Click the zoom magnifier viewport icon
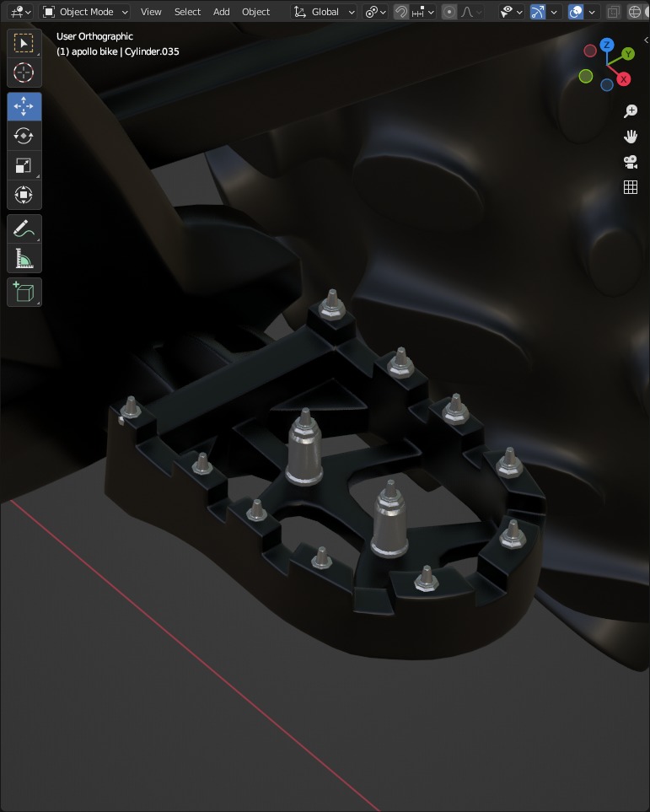This screenshot has height=812, width=650. 631,110
